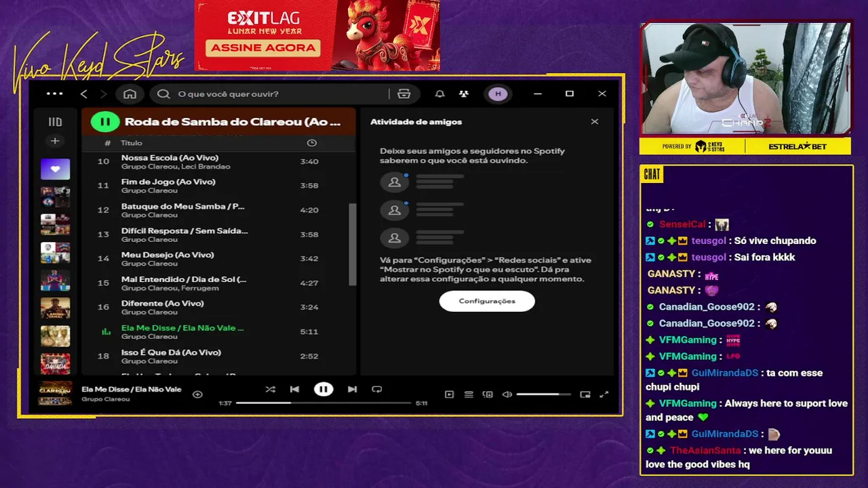Image resolution: width=868 pixels, height=488 pixels.
Task: Open Liked Songs heart playlist
Action: click(55, 169)
